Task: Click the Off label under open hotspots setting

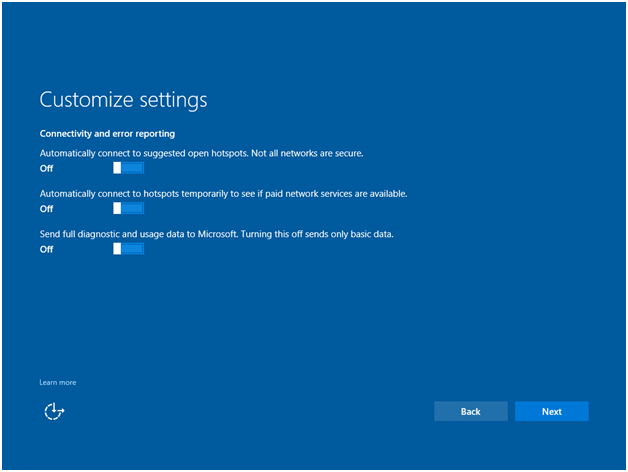Action: tap(46, 169)
